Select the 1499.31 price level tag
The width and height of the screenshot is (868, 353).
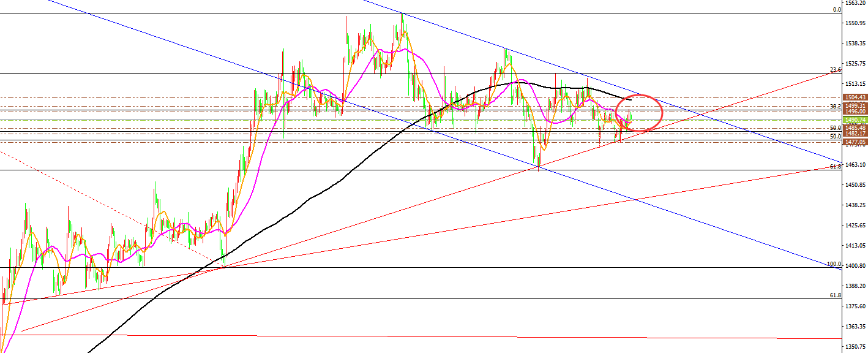tap(855, 105)
